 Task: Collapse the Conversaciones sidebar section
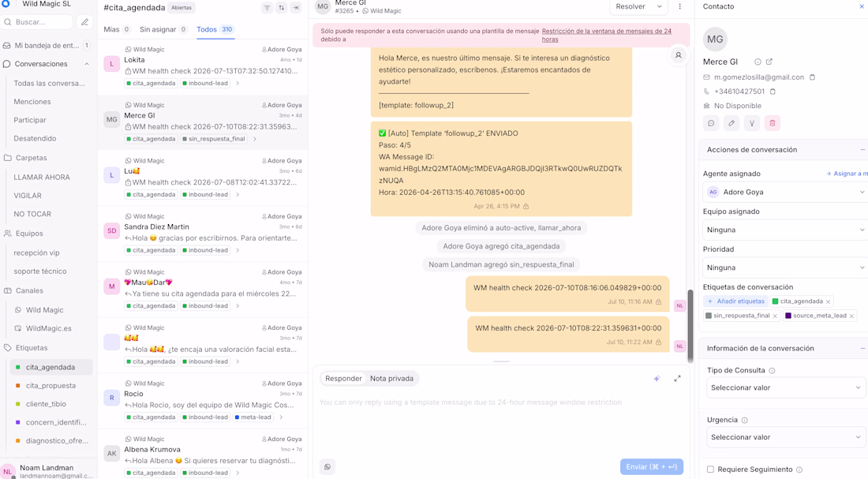(86, 64)
